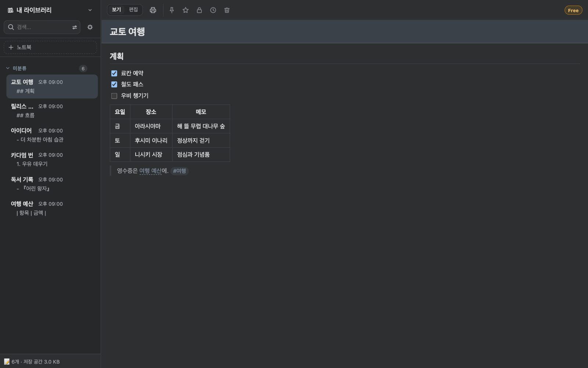Lock the note with the padlock icon

pos(199,10)
